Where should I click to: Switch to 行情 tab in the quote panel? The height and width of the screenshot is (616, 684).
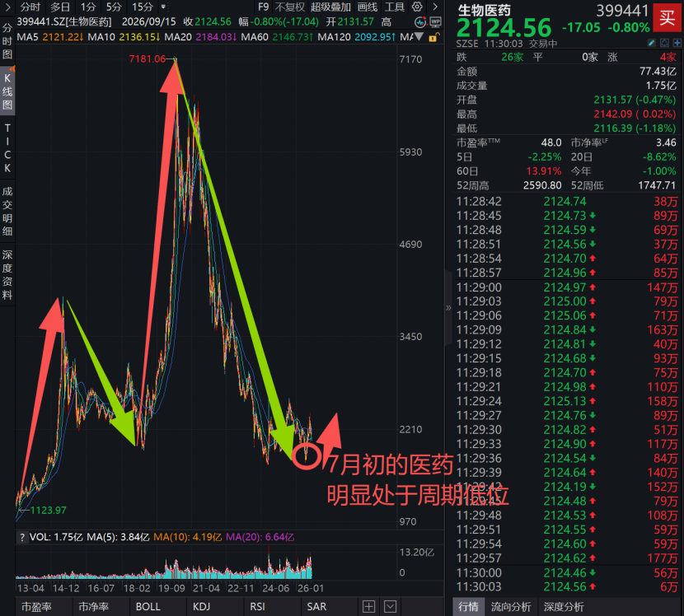click(469, 606)
